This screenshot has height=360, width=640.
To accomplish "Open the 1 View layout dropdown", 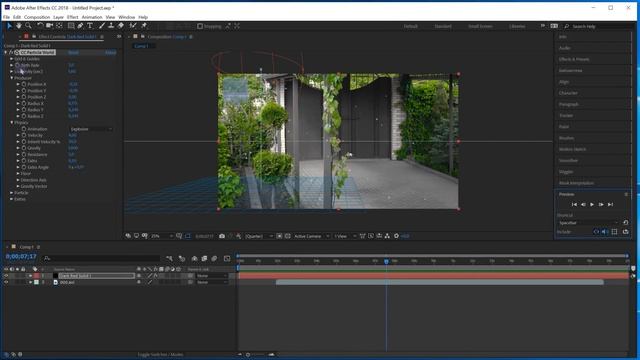I will pos(345,236).
